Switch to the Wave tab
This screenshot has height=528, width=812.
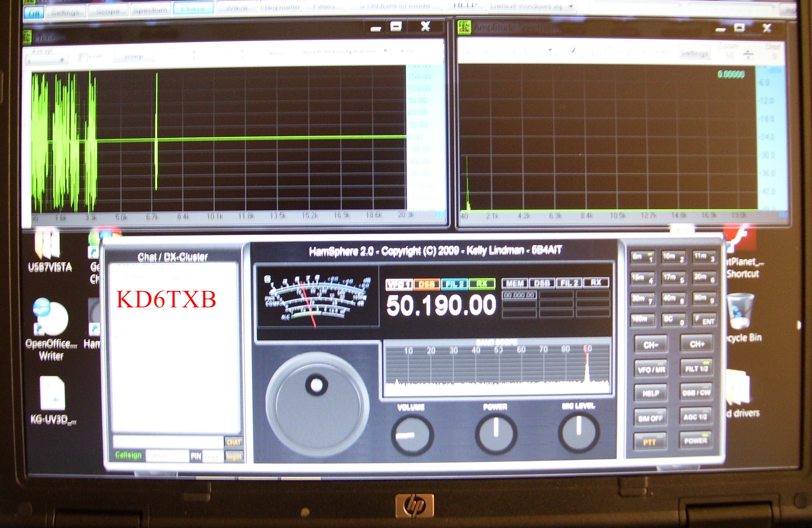237,7
